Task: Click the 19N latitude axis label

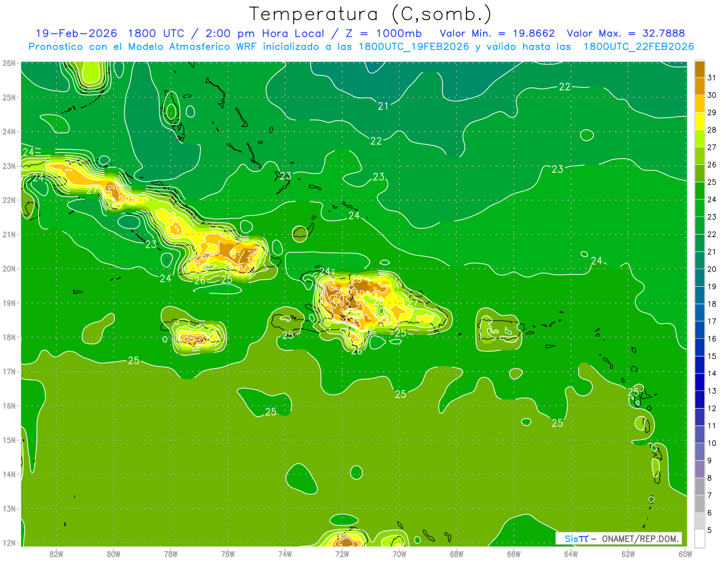Action: 9,303
